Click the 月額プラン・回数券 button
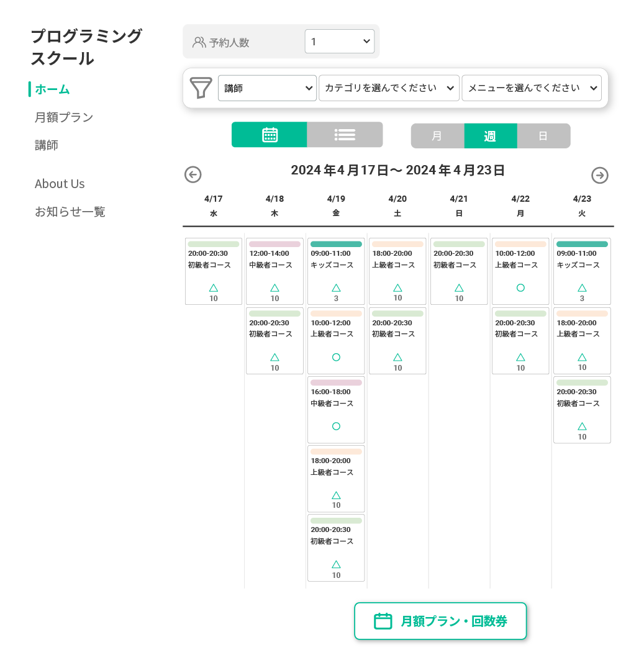644x663 pixels. (x=440, y=621)
